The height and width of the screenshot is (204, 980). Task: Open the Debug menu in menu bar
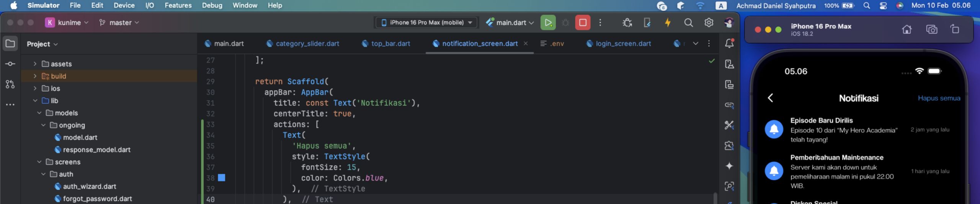212,5
